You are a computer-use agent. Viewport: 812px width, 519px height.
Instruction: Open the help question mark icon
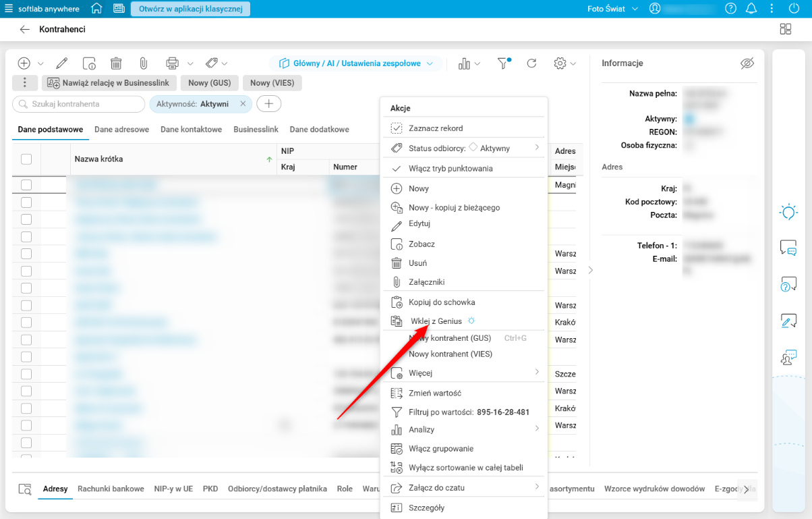[730, 9]
